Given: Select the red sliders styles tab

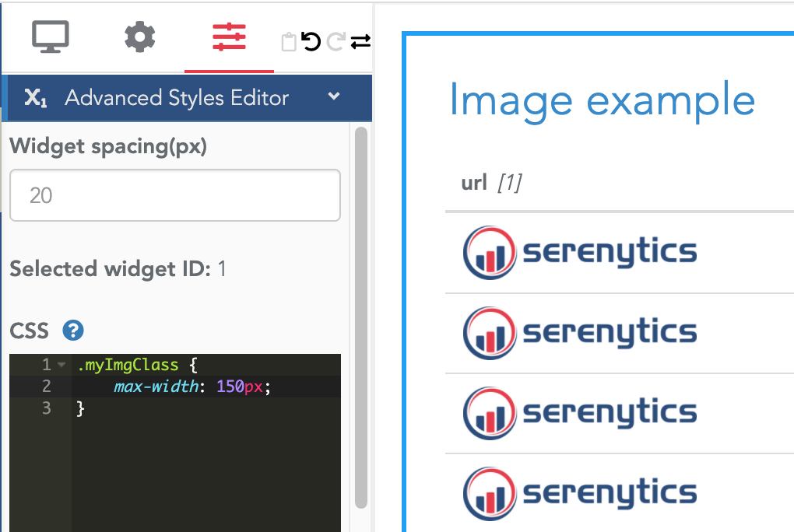Looking at the screenshot, I should pyautogui.click(x=229, y=37).
